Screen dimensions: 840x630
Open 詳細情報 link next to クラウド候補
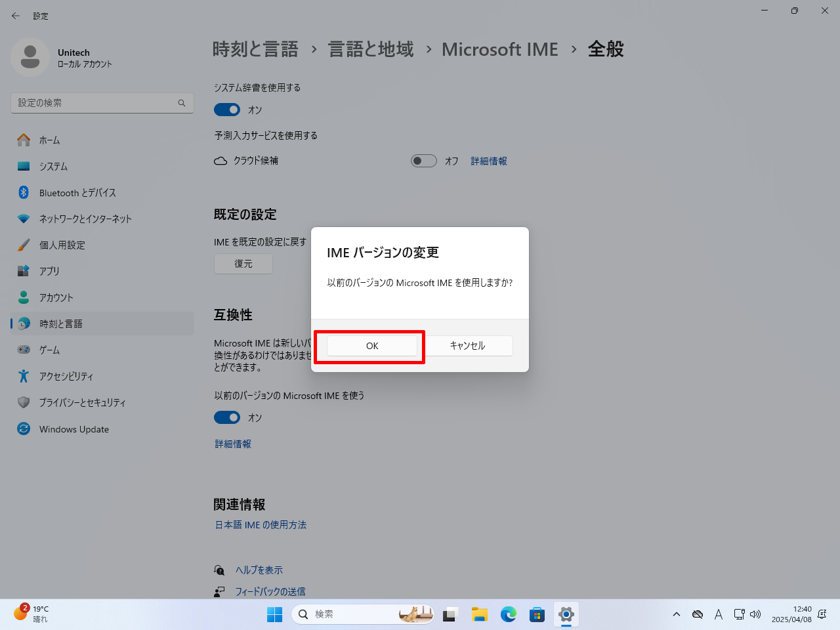click(489, 161)
